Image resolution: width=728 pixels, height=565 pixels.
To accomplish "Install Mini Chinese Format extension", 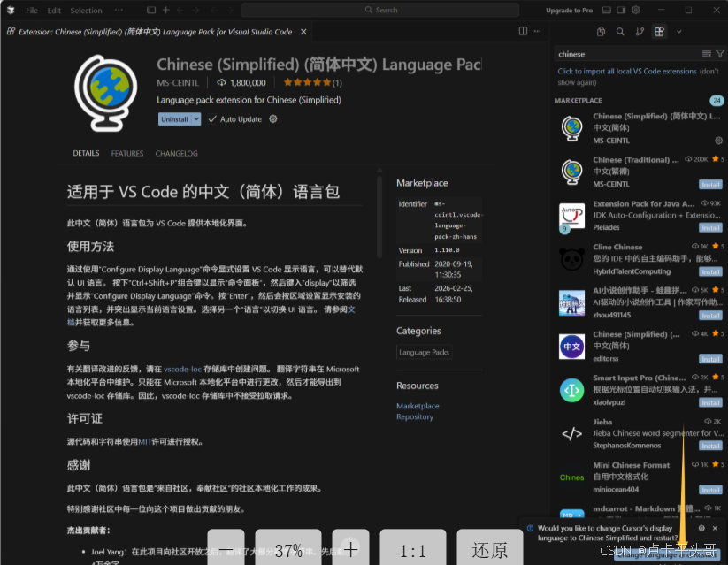I will 710,490.
